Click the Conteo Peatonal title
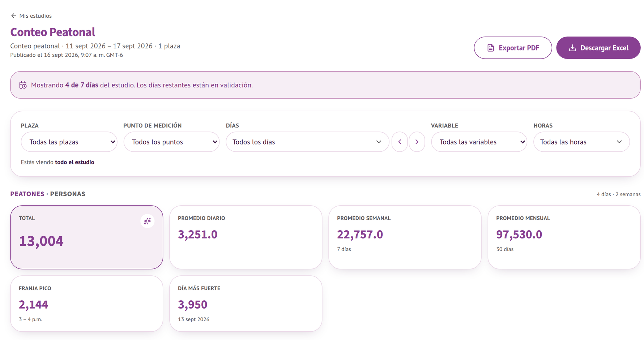Viewport: 644px width, 340px height. point(53,32)
